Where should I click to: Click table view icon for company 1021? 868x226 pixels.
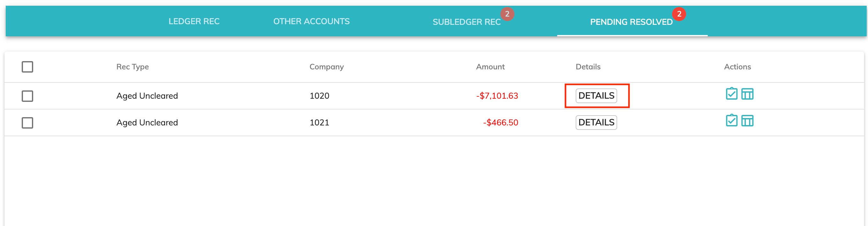(747, 121)
